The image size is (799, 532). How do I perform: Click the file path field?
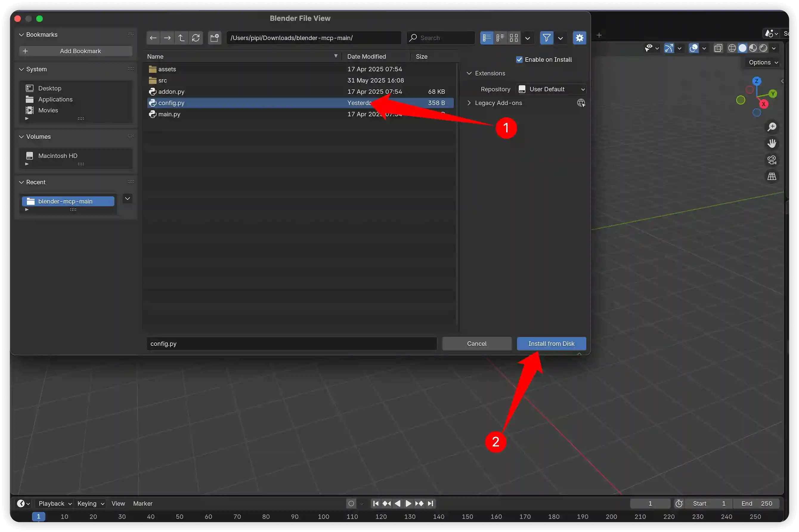[314, 38]
